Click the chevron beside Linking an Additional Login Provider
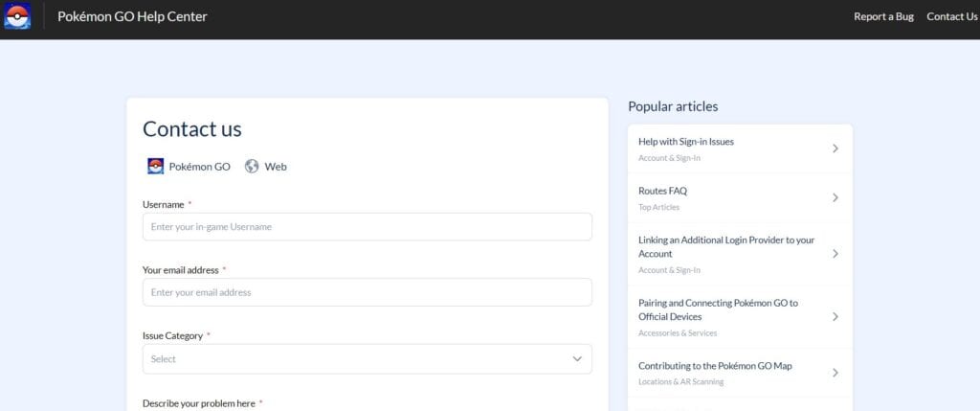Viewport: 980px width, 411px height. coord(835,254)
